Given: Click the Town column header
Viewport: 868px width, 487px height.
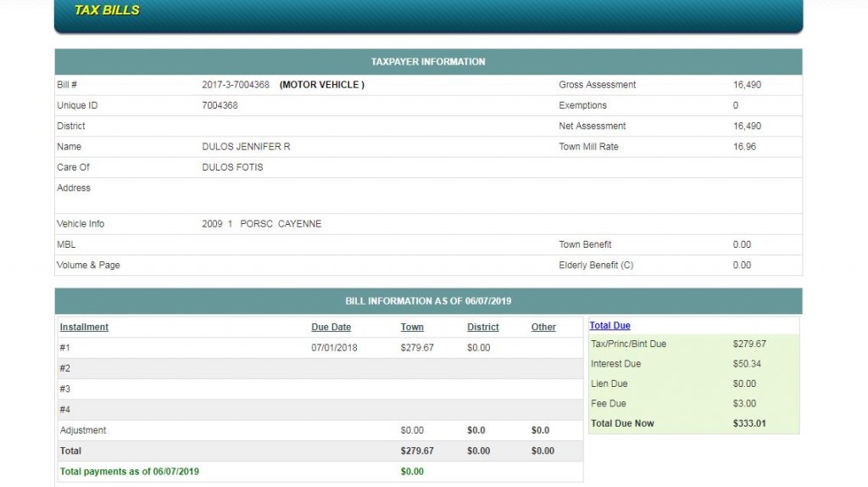Looking at the screenshot, I should 412,327.
